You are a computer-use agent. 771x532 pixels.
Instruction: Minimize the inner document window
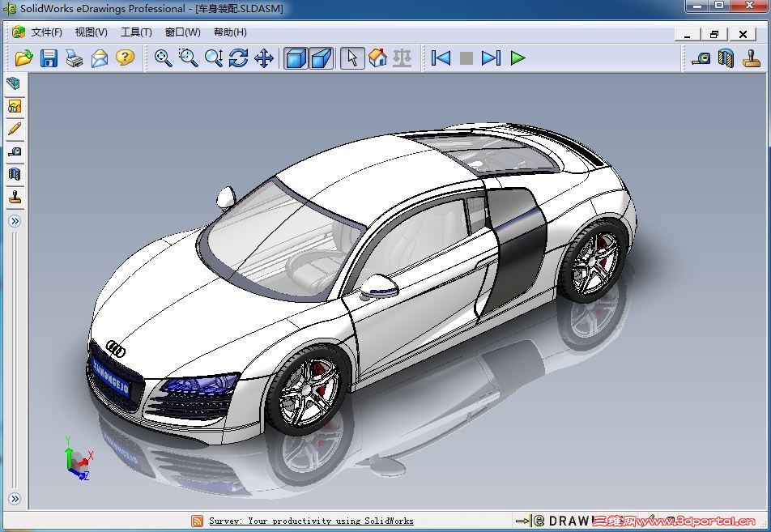(x=688, y=34)
